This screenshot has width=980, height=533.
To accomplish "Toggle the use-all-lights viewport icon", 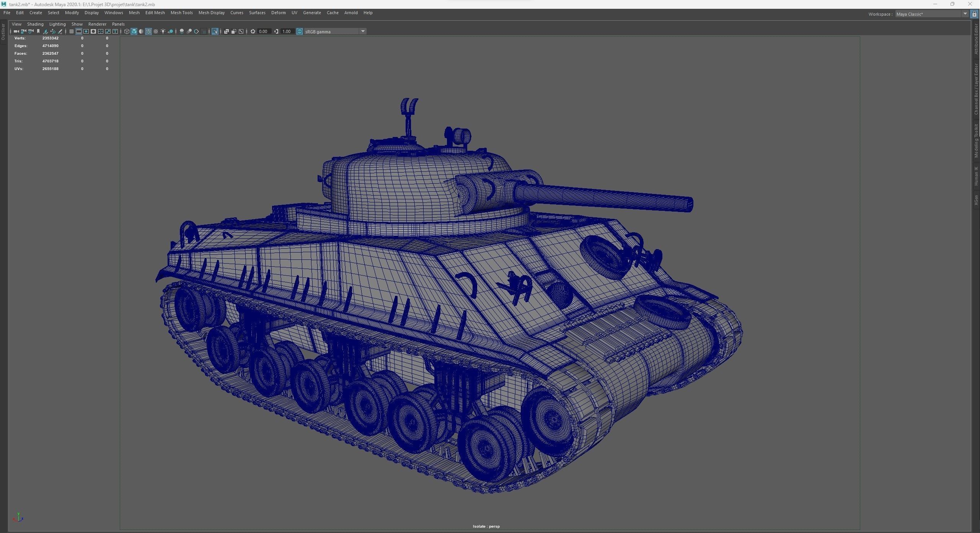I will click(163, 31).
